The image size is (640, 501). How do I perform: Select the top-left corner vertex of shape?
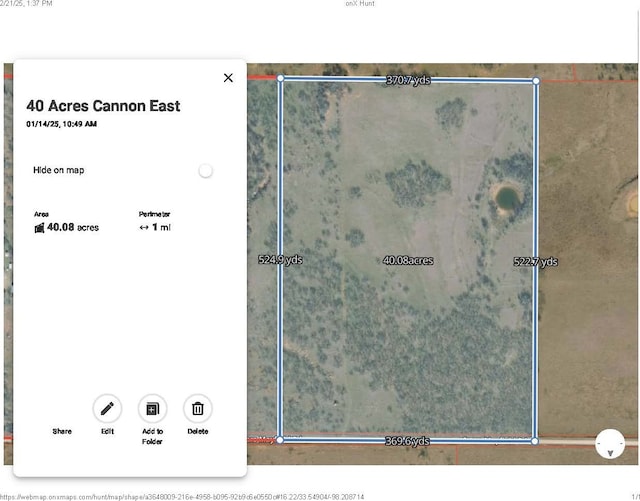(280, 78)
